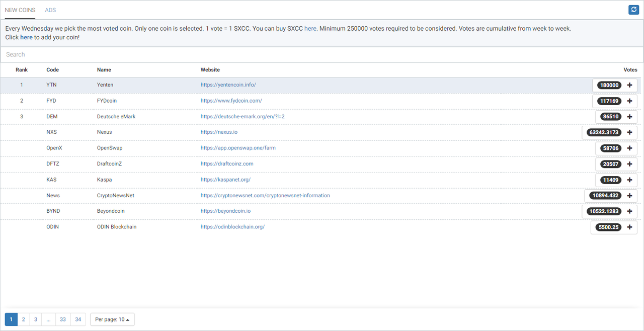
Task: Click the name ODIN Blockchain
Action: [117, 227]
